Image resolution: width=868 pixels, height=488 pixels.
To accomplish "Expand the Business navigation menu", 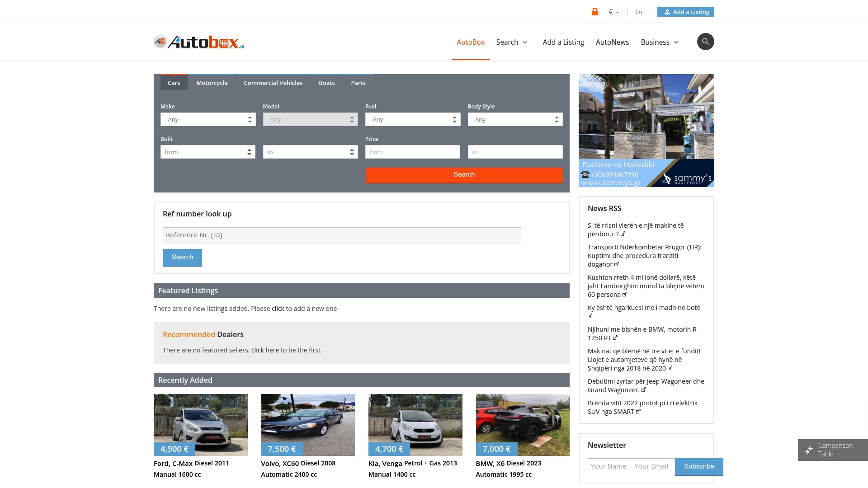I will click(x=659, y=42).
